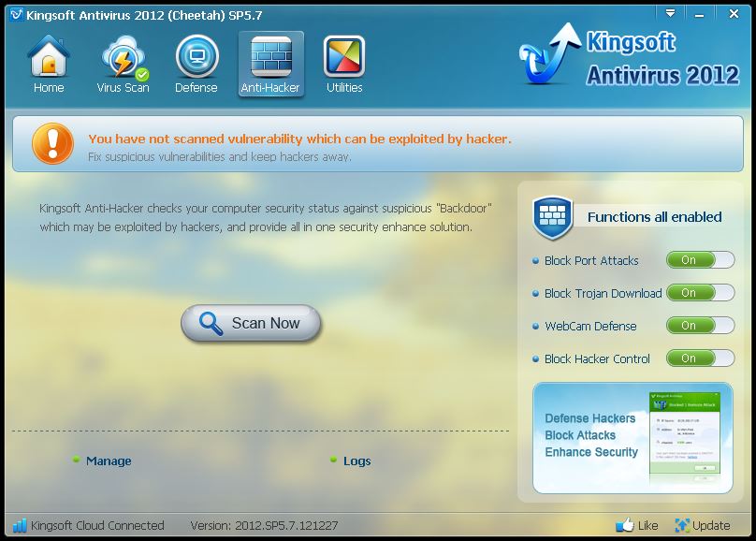Click the 'Enhance Security' promo text
Screen dimensions: 756x541
pyautogui.click(x=591, y=452)
